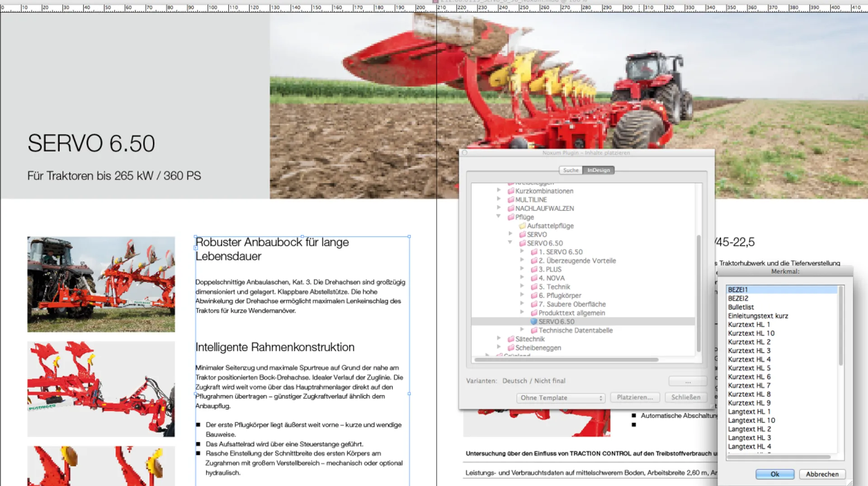Select Kurztext HL 10 entry
Image resolution: width=868 pixels, height=486 pixels.
pos(782,333)
